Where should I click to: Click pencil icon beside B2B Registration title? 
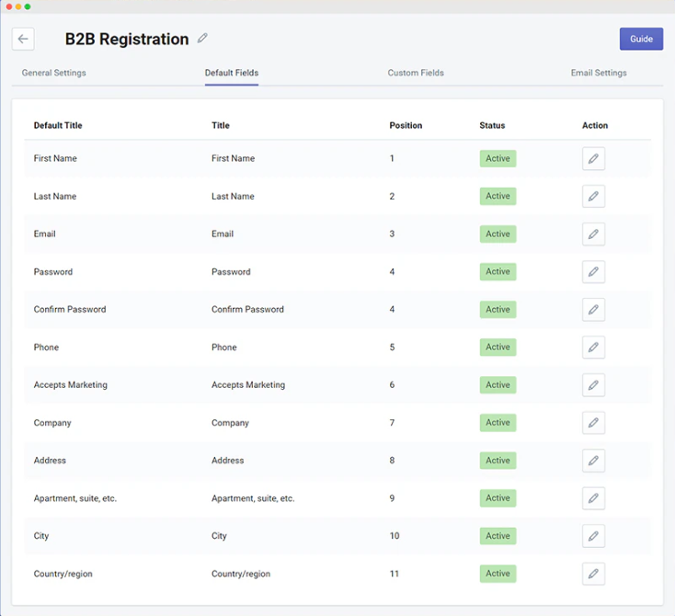[x=203, y=39]
